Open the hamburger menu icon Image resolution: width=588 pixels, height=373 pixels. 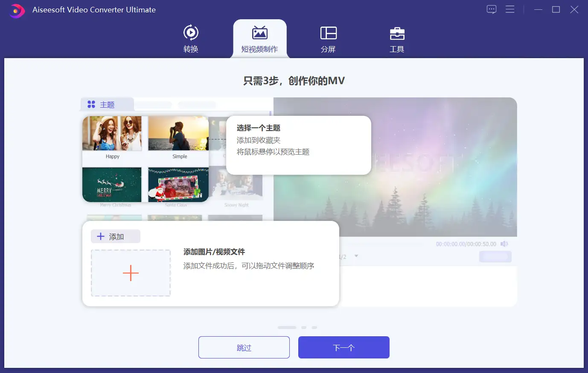click(510, 9)
